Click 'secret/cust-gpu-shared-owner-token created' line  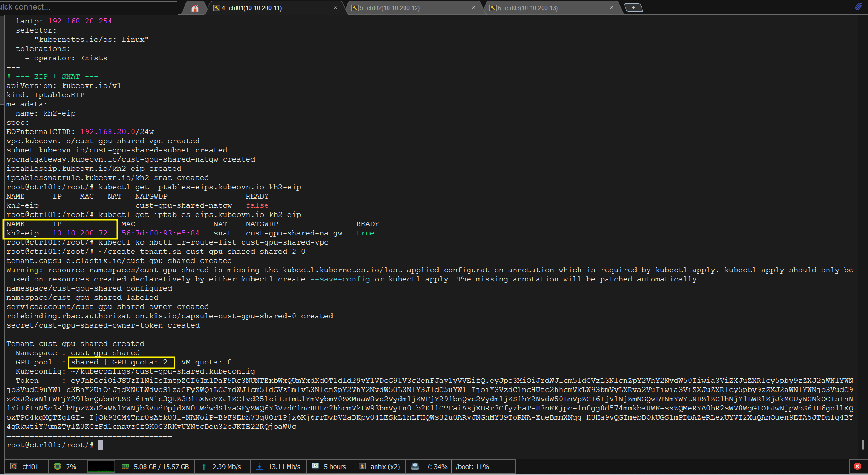(103, 325)
